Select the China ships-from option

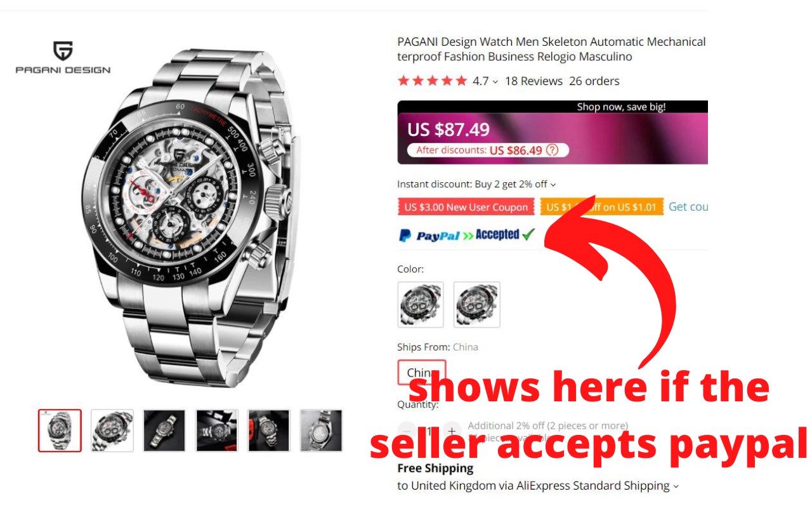coord(422,372)
